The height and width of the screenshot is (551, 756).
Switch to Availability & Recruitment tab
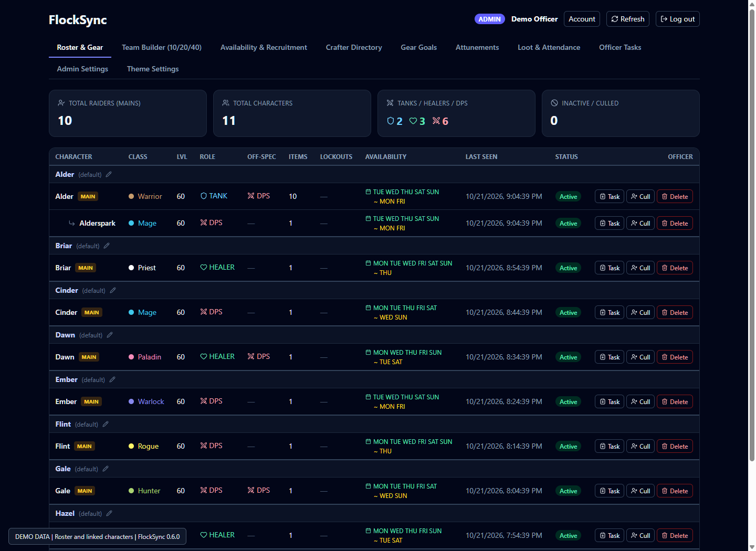coord(264,47)
